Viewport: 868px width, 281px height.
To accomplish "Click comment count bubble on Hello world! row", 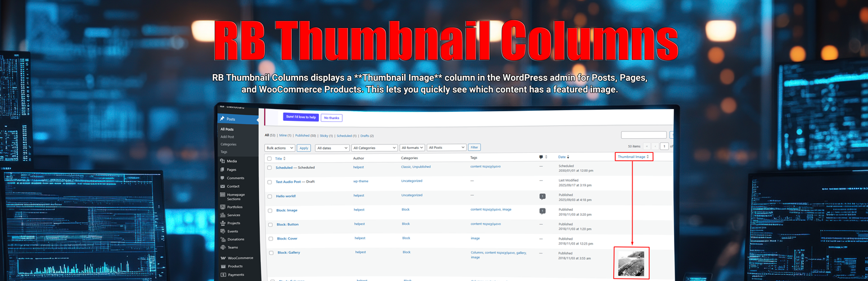I will (542, 196).
